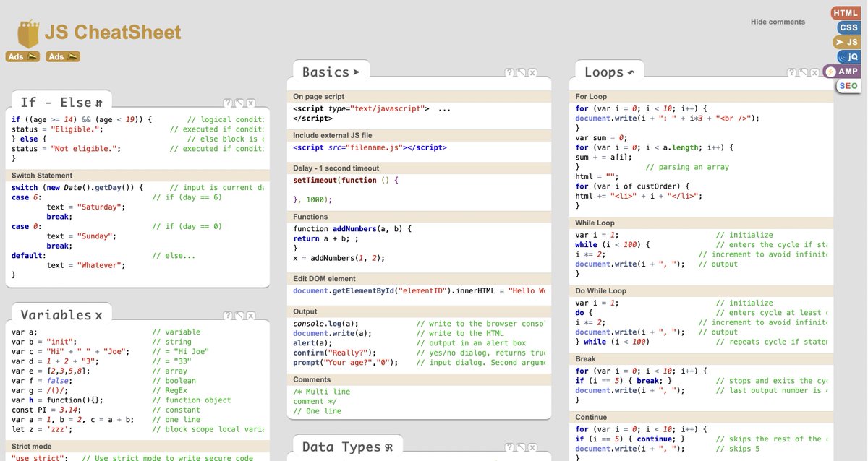Click the status = "Not eligible."; line
868x461 pixels.
point(67,148)
